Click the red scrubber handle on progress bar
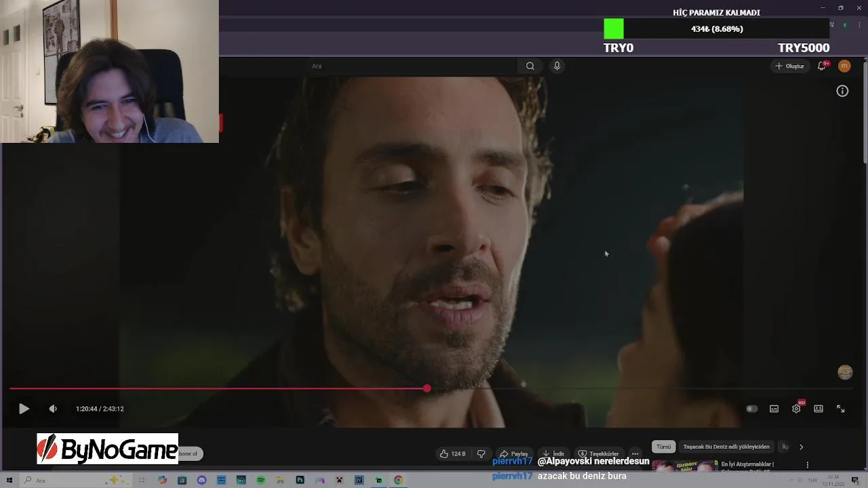 point(427,388)
